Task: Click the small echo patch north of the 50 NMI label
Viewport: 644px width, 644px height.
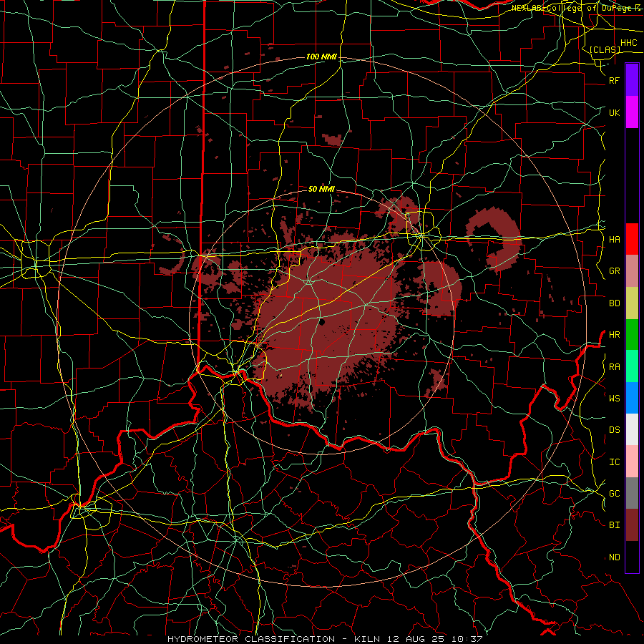Action: pyautogui.click(x=332, y=140)
